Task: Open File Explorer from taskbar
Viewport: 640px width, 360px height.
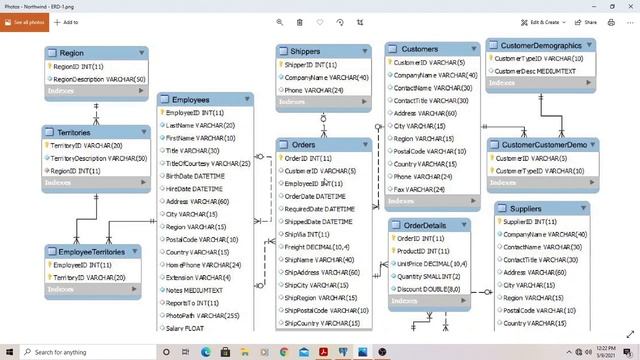Action: pos(244,352)
